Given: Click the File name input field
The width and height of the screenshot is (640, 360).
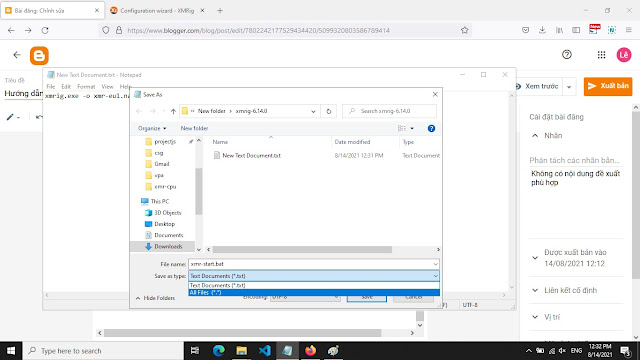Looking at the screenshot, I should click(314, 264).
